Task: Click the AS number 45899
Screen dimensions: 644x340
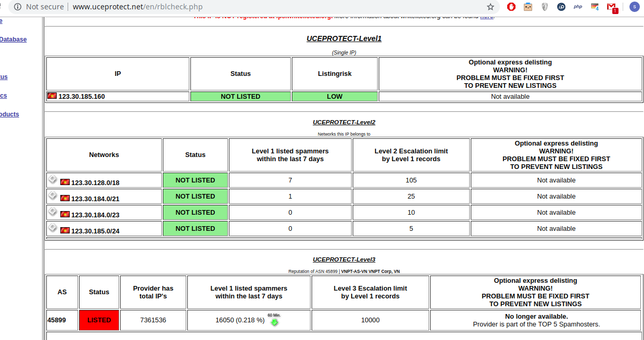Action: pos(57,320)
